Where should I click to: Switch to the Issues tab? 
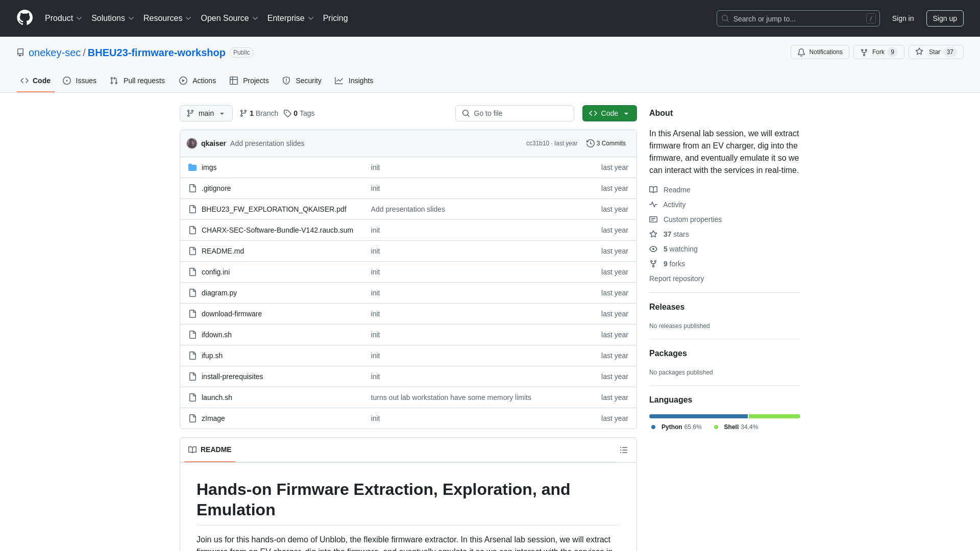click(80, 81)
